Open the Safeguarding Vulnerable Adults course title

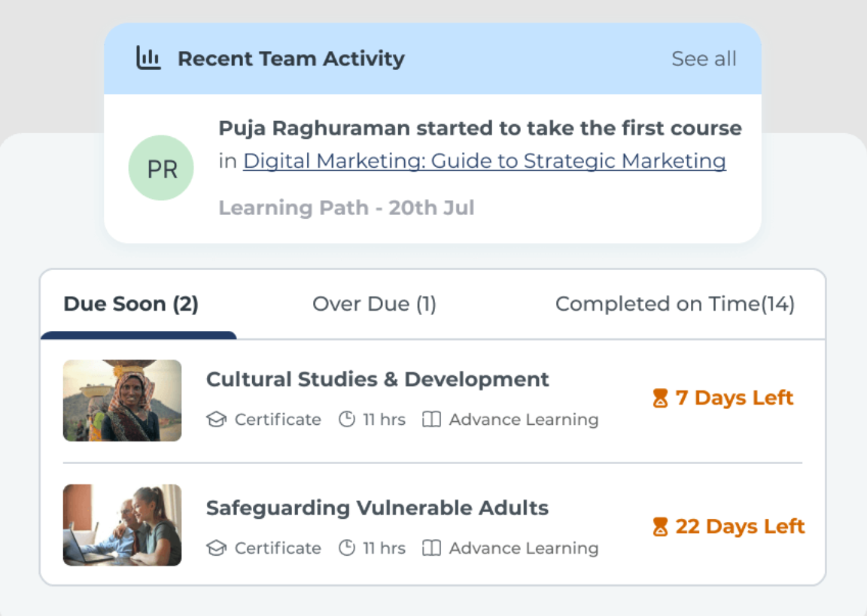tap(377, 508)
